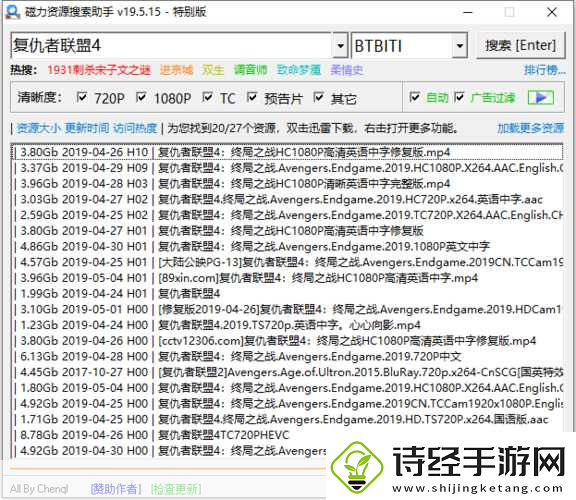The image size is (576, 500).
Task: Click the All By Chenql credit text
Action: (x=39, y=489)
